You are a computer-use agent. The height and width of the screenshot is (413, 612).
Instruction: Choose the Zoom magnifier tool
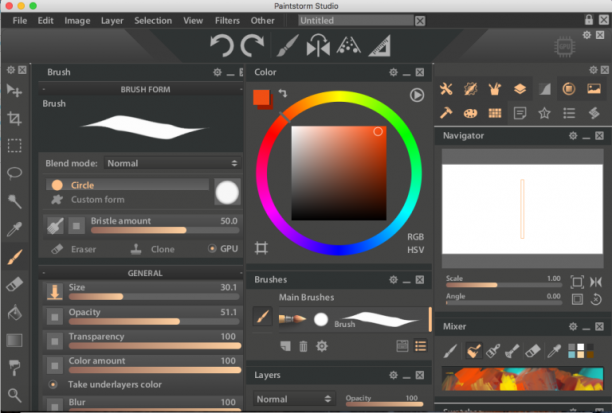pos(14,395)
